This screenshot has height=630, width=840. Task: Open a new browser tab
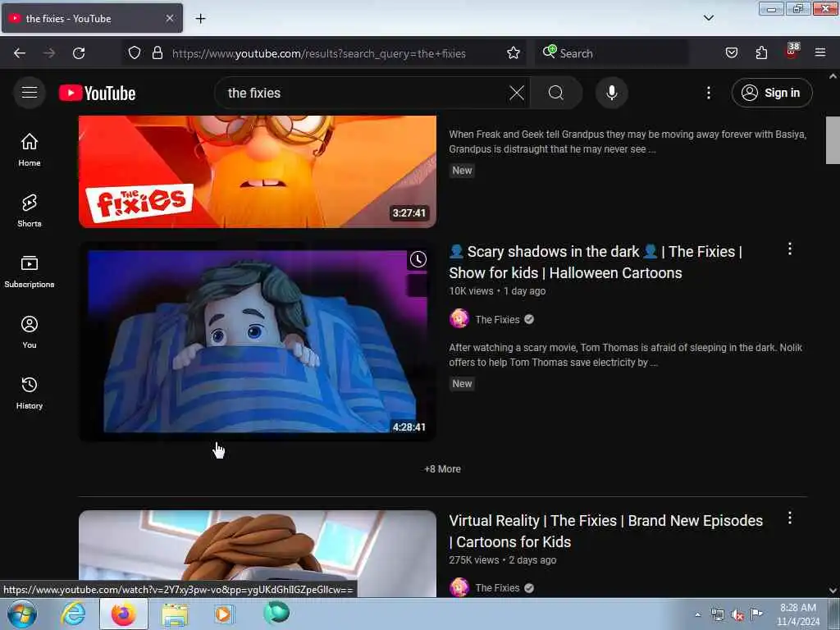point(200,19)
